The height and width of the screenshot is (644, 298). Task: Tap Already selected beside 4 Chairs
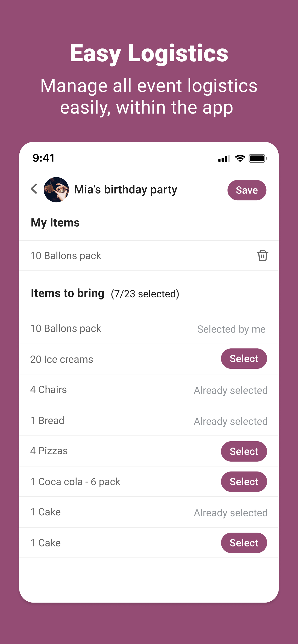click(x=231, y=390)
